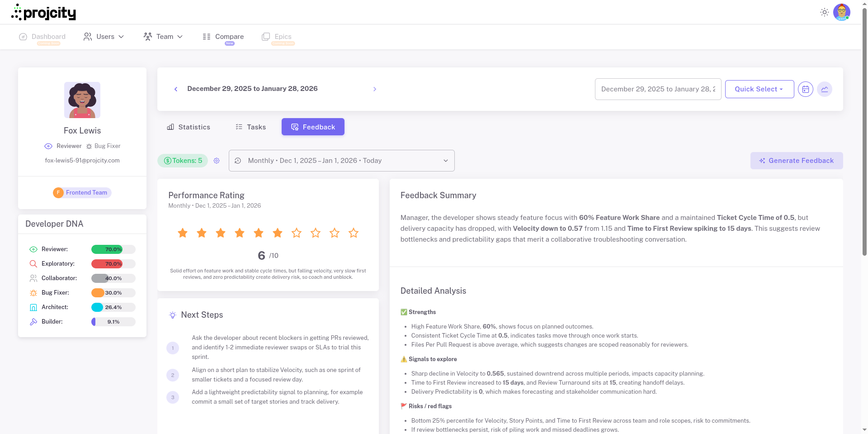The width and height of the screenshot is (868, 434).
Task: Click the Collaborator 40.0% progress bar
Action: tap(113, 278)
